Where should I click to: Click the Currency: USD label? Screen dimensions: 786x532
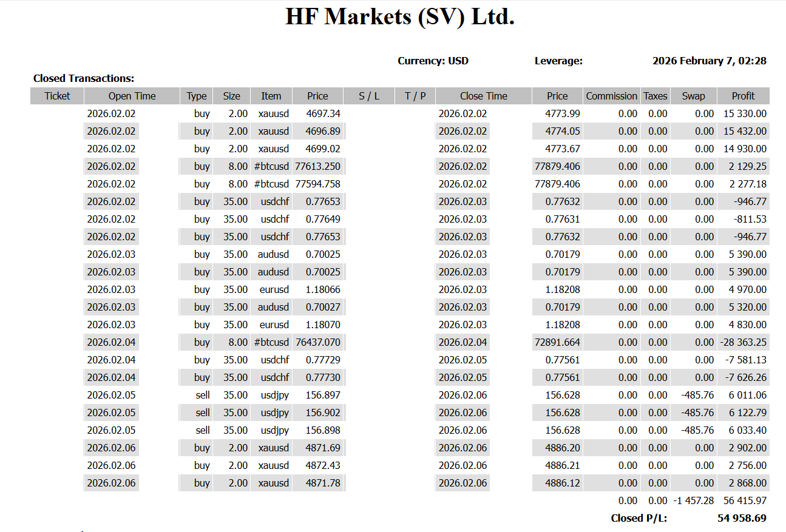(433, 61)
